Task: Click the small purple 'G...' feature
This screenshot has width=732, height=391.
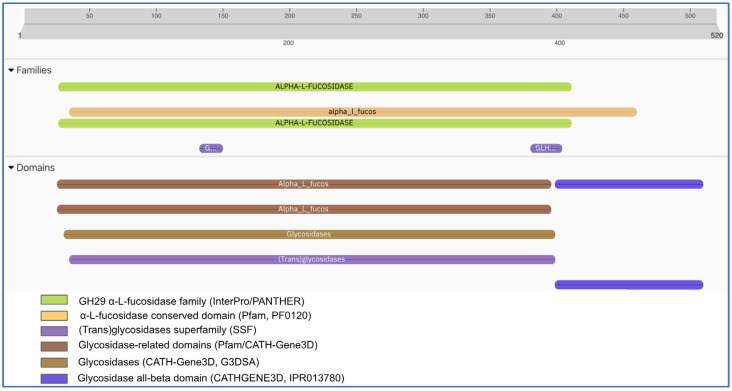Action: [x=211, y=148]
